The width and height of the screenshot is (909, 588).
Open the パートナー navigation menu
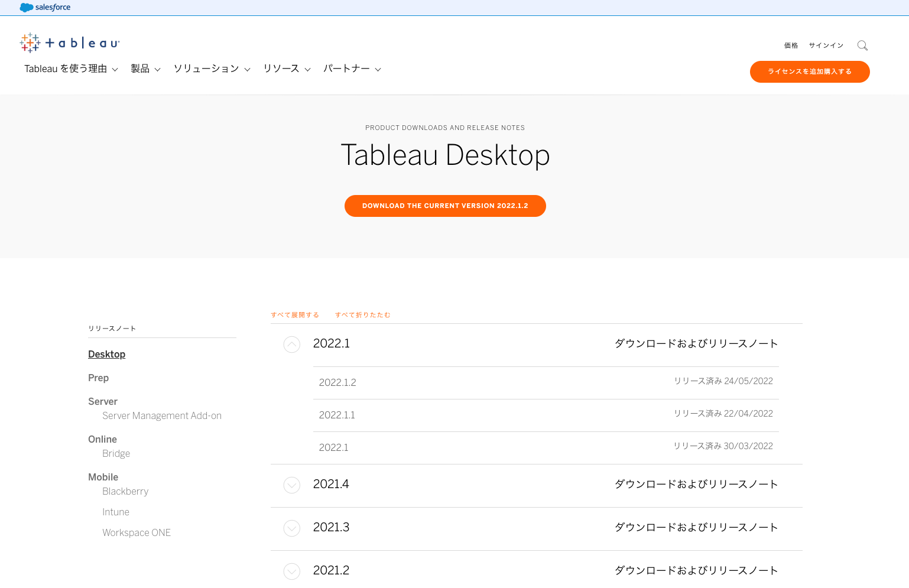tap(352, 69)
